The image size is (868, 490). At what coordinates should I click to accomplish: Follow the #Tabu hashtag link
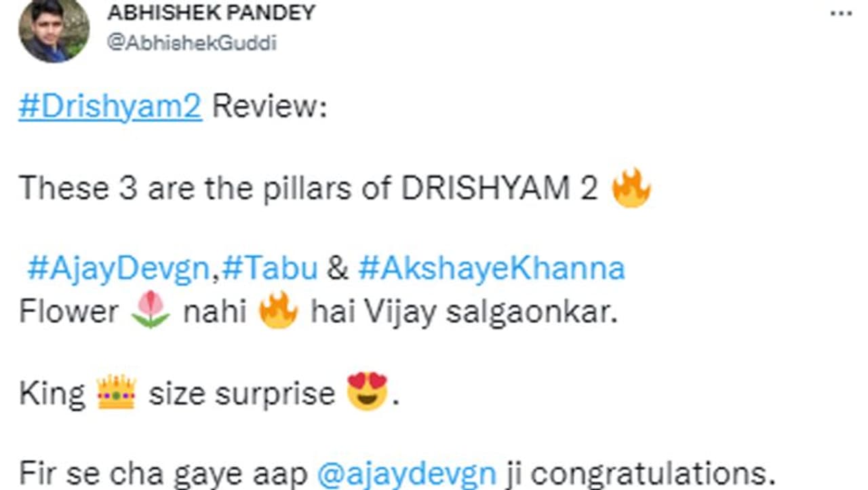tap(270, 269)
